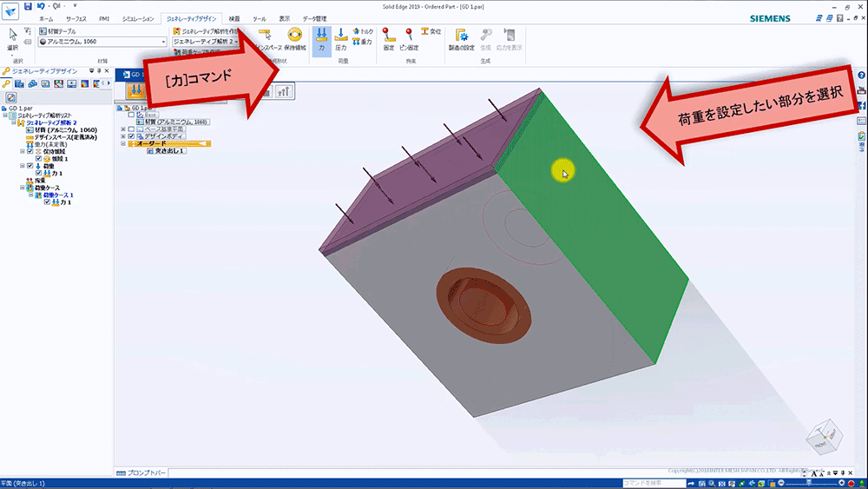Switch to the ホーム ribbon tab
This screenshot has width=868, height=489.
(46, 19)
